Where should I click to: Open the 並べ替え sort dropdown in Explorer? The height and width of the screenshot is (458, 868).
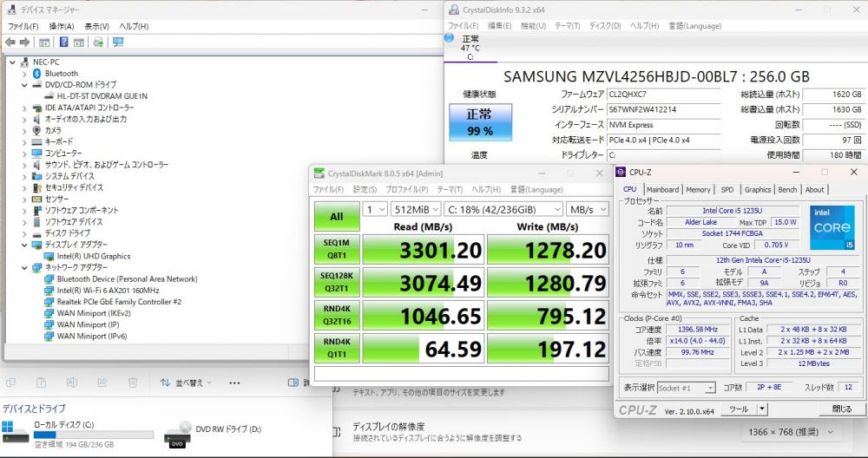pyautogui.click(x=186, y=383)
